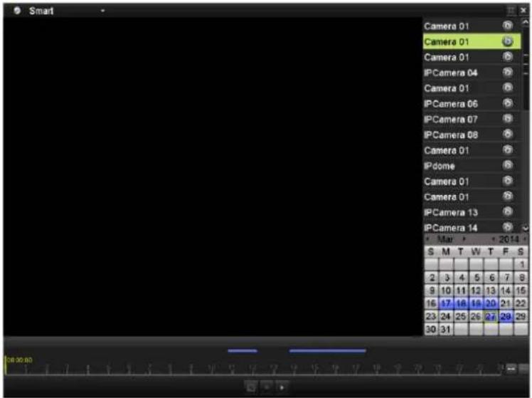Select recorded date 18 on calendar

pos(461,303)
